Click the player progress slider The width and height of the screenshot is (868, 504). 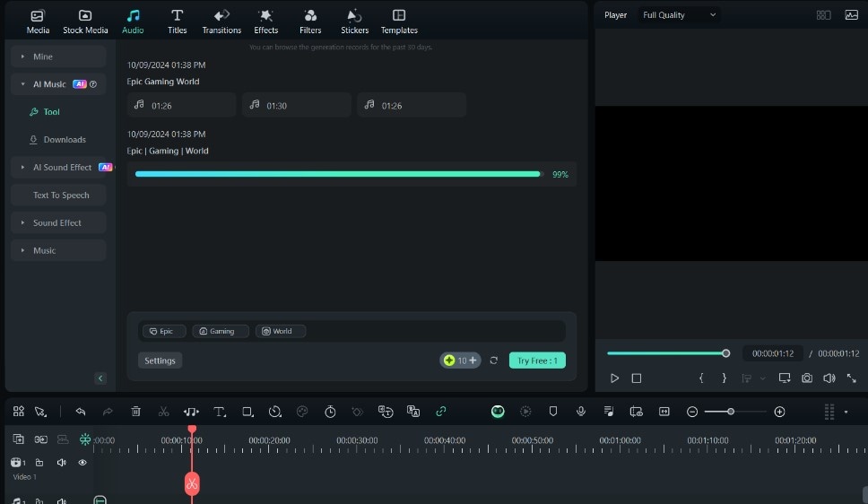click(x=668, y=353)
